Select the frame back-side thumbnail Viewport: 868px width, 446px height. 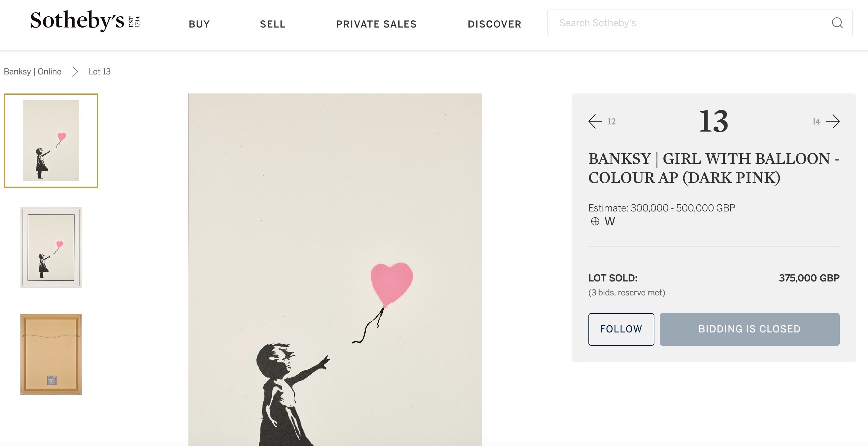(x=51, y=354)
